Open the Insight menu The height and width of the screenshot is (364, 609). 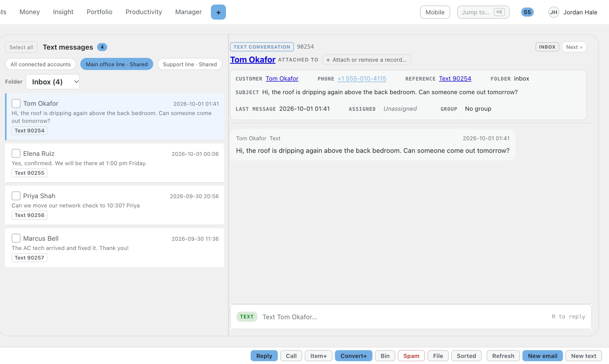point(63,12)
